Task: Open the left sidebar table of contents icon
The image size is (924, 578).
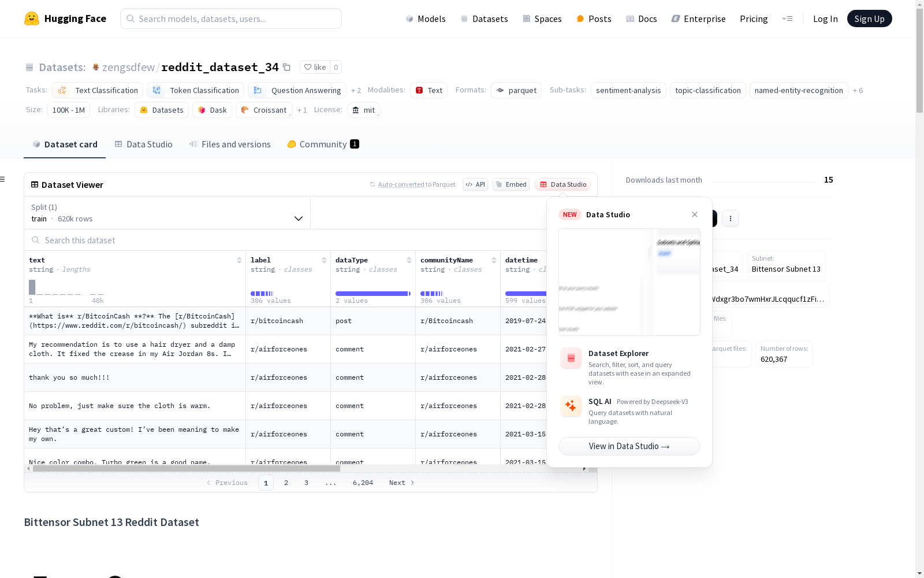Action: tap(3, 179)
